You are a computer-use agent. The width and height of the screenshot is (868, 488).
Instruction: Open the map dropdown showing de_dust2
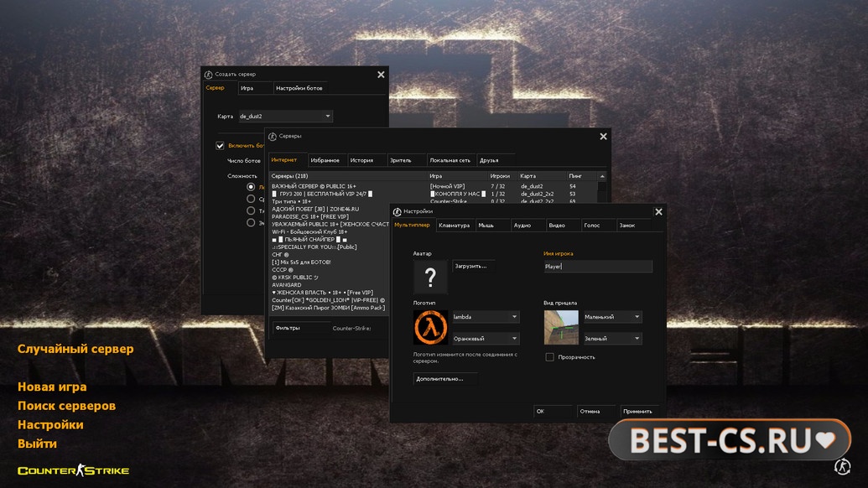tap(285, 117)
